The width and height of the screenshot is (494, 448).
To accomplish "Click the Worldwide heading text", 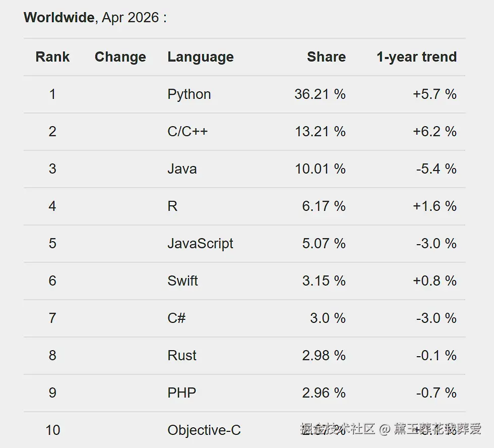I will click(59, 17).
